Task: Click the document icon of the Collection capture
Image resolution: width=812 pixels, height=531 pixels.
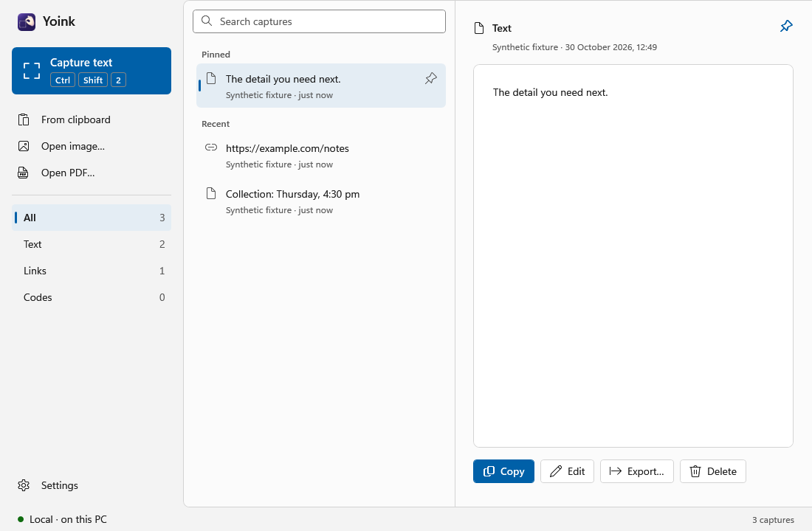Action: click(211, 193)
